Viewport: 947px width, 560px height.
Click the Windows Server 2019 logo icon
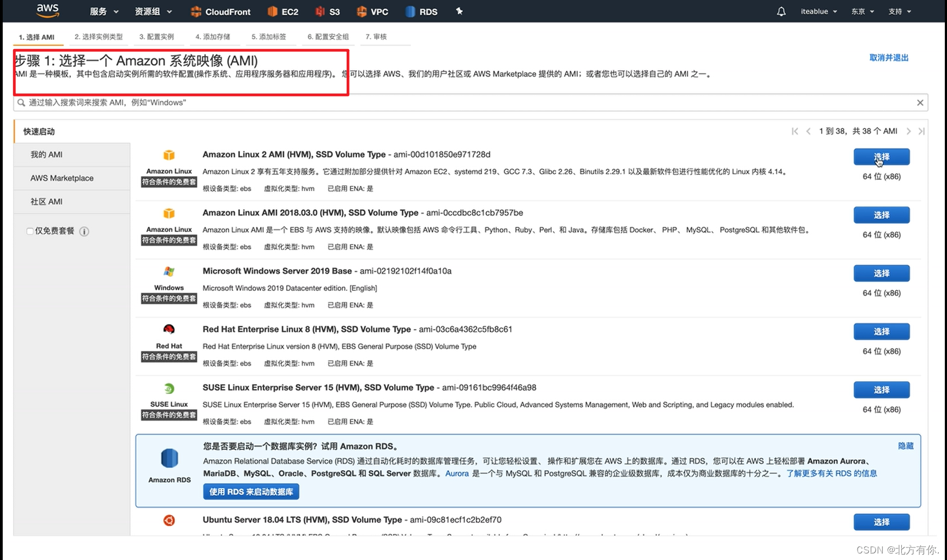click(x=169, y=271)
